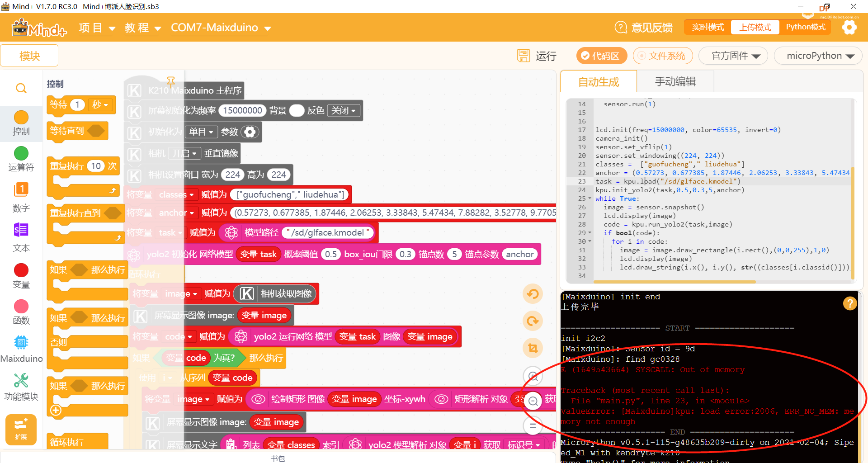
Task: Toggle the 文件系统 file system option
Action: 662,56
